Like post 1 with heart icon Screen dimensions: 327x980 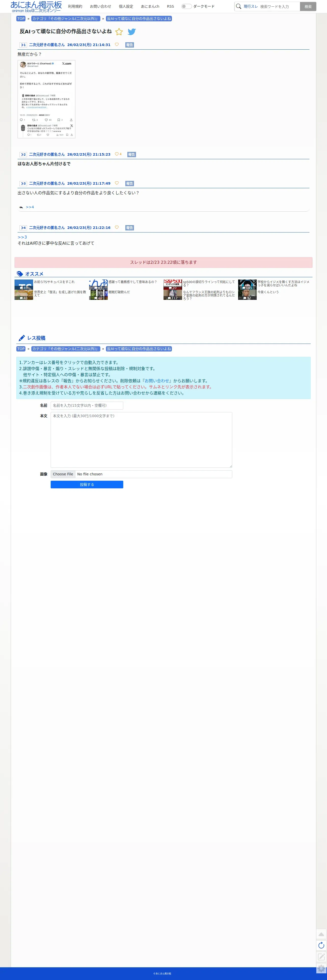coord(117,45)
